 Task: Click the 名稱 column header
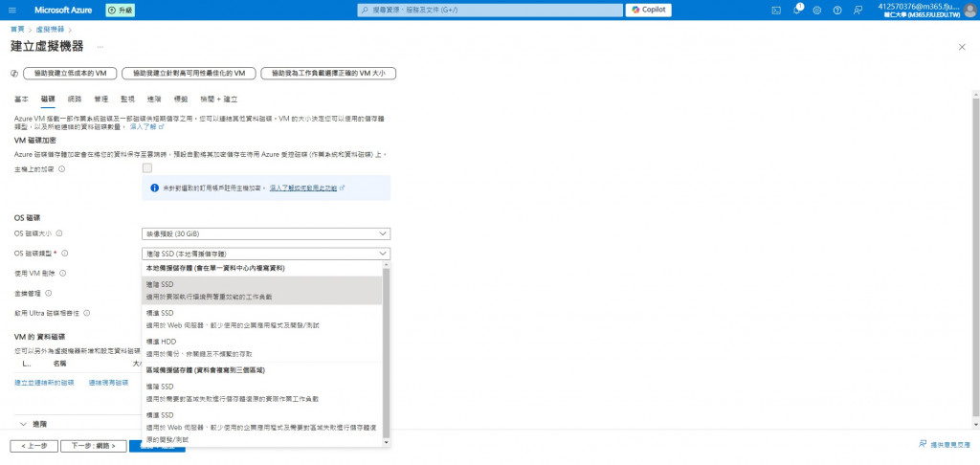tap(60, 364)
